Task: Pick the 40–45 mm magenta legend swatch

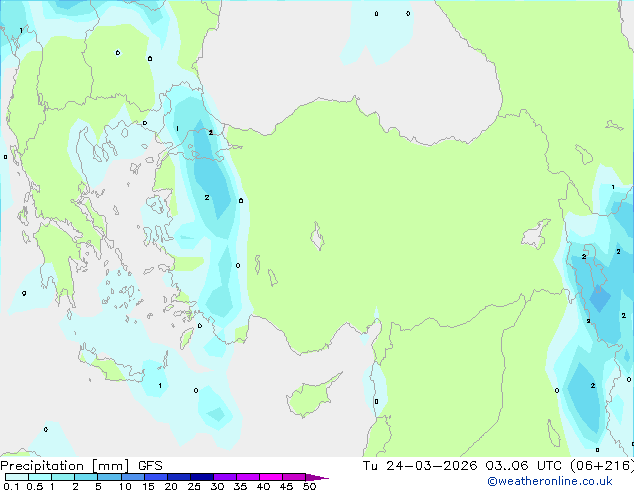Action: pos(271,477)
